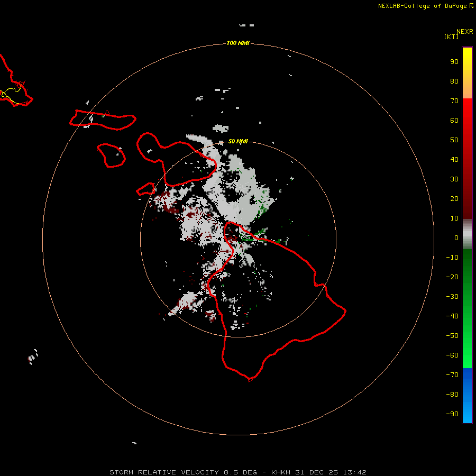
Task: Pick the -50 value on velocity scale
Action: click(452, 336)
